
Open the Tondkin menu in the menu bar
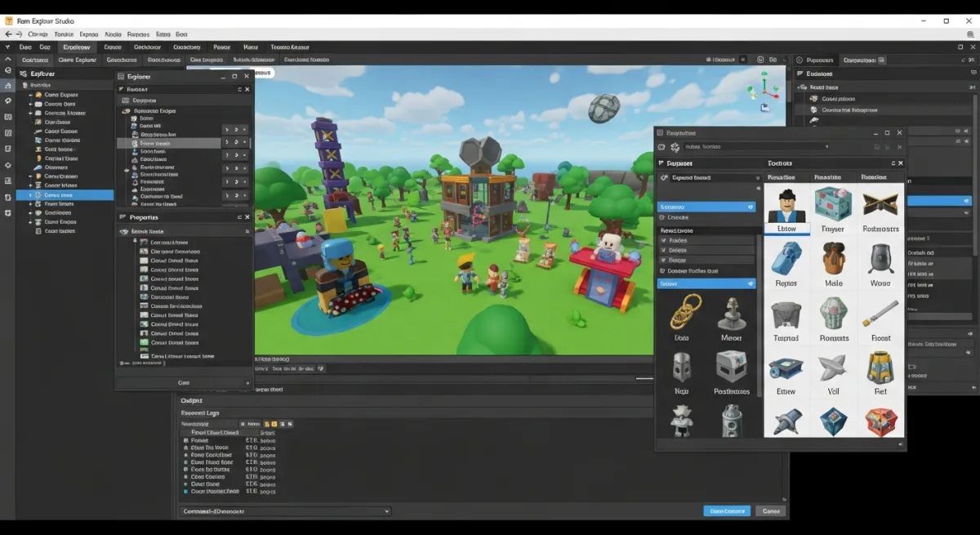pos(64,34)
